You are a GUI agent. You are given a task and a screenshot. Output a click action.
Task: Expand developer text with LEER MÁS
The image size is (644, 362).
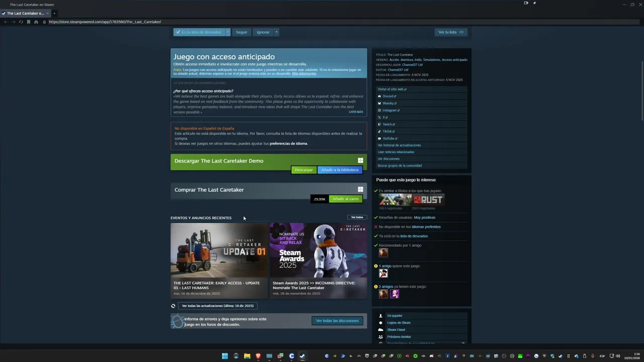click(x=356, y=112)
